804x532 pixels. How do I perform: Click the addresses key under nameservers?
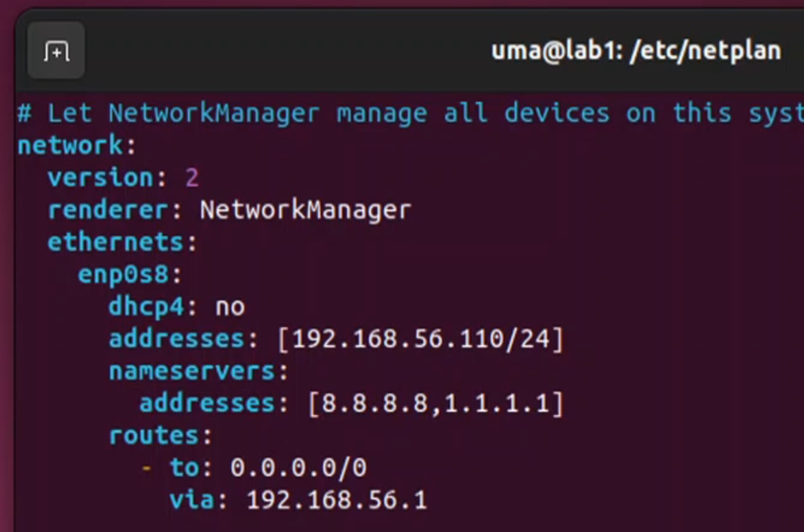coord(206,403)
